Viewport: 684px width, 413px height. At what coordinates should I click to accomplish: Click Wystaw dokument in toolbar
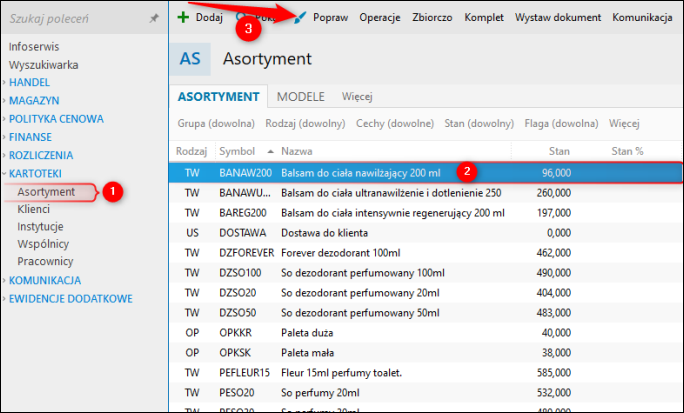[x=557, y=17]
